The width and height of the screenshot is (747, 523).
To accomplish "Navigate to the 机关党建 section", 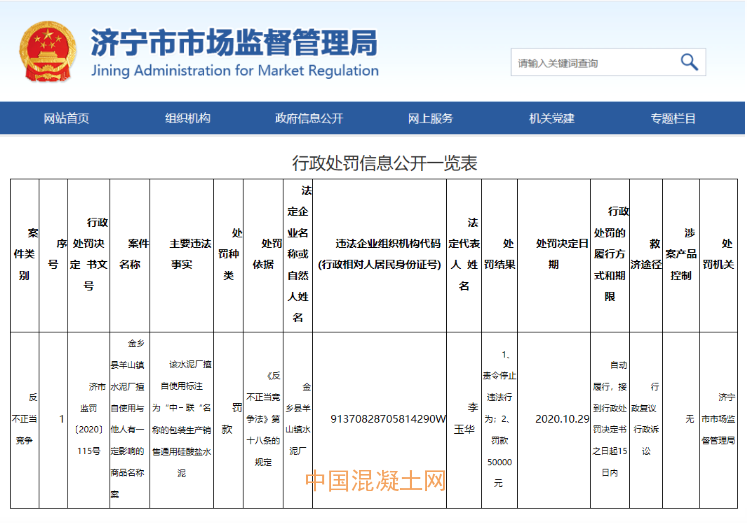I will point(552,118).
